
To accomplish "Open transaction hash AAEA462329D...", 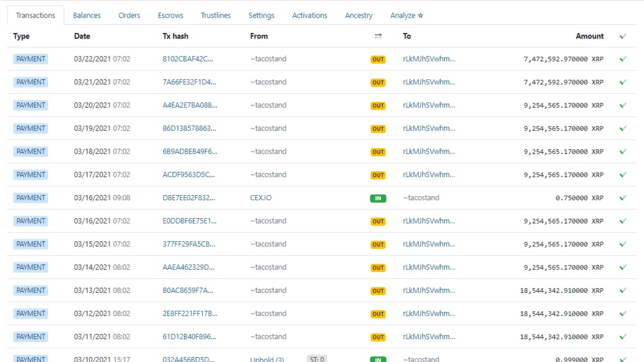I will (188, 267).
